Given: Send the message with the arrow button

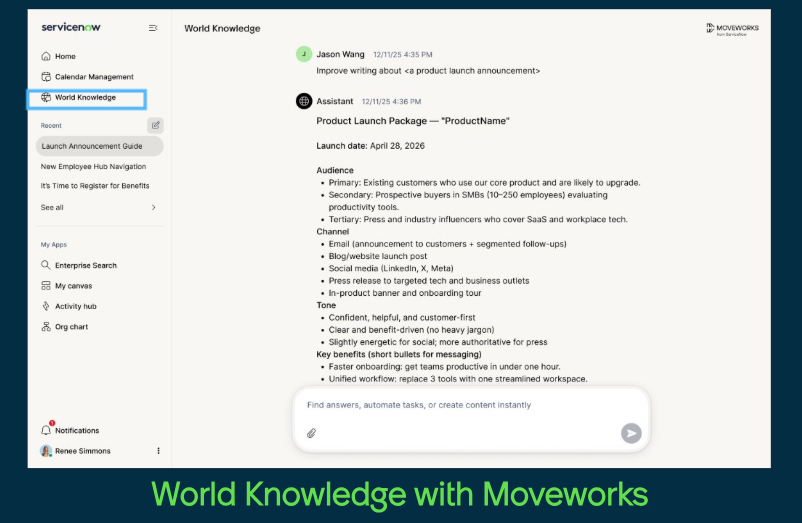Looking at the screenshot, I should (631, 434).
